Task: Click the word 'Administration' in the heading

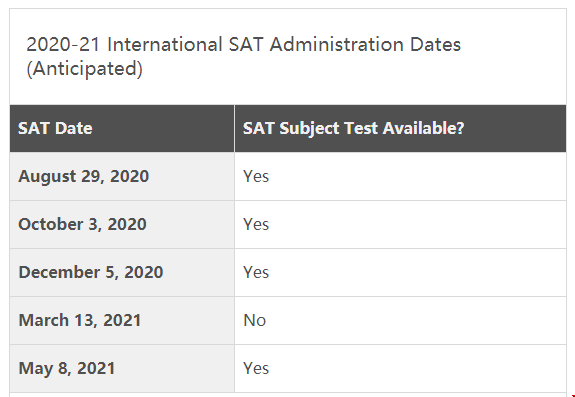Action: coord(337,45)
